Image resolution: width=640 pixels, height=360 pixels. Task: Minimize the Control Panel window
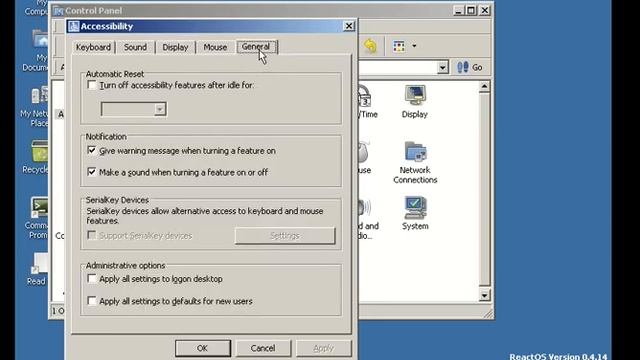coord(459,10)
